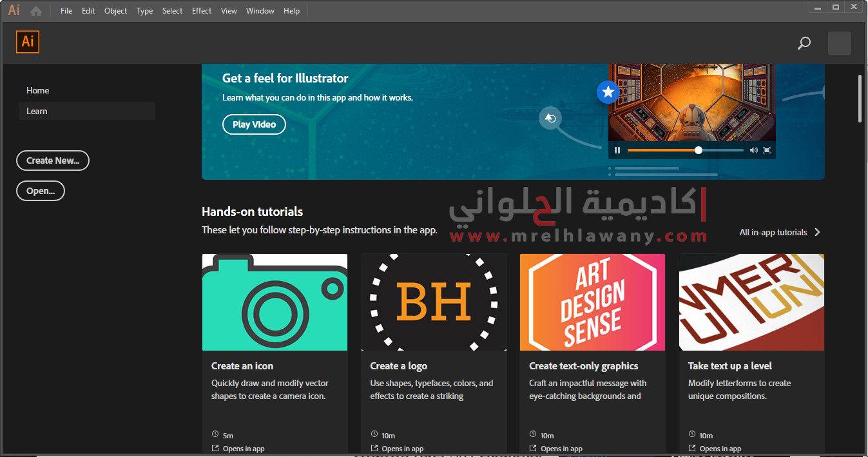The height and width of the screenshot is (457, 868).
Task: Click the home icon in menu bar
Action: (36, 11)
